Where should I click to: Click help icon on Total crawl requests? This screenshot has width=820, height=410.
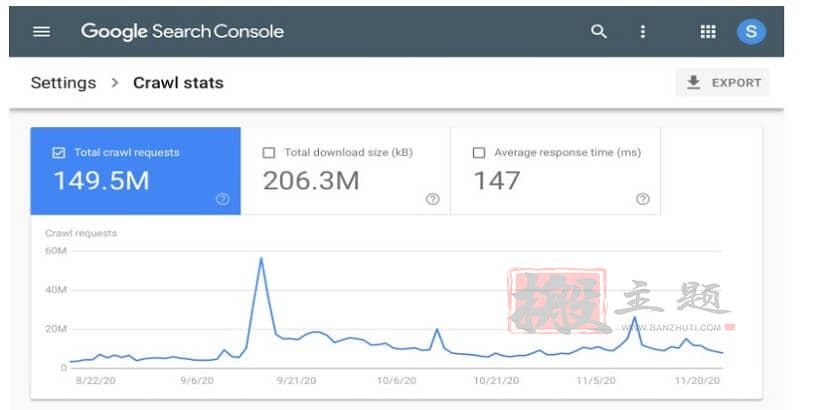point(223,199)
